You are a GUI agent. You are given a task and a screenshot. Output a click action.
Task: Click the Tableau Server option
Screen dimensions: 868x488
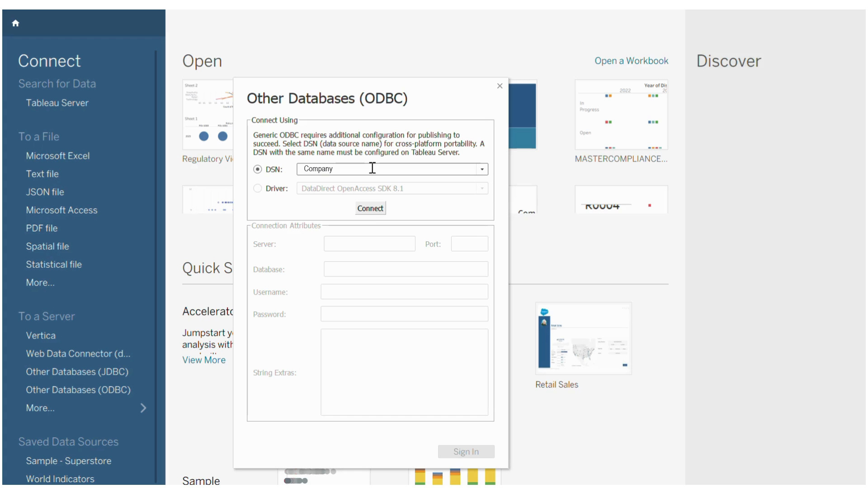coord(57,103)
